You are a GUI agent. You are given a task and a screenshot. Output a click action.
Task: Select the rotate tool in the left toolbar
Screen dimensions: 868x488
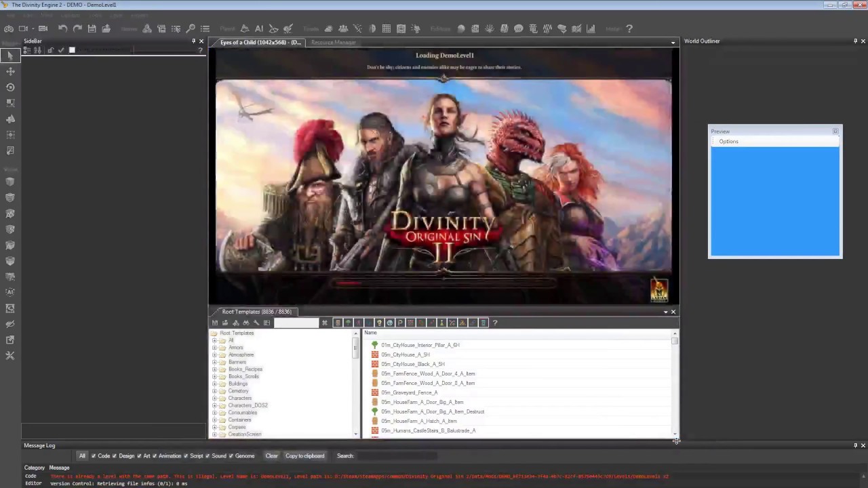[10, 87]
